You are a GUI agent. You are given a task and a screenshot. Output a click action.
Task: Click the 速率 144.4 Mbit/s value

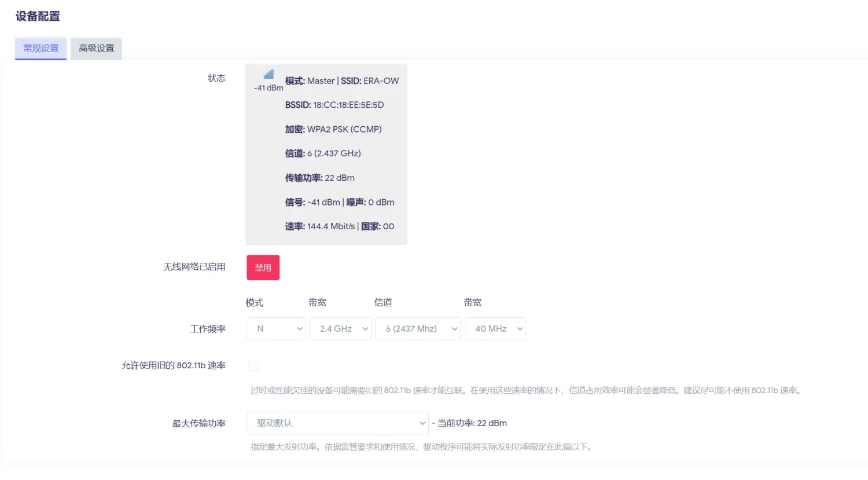328,226
